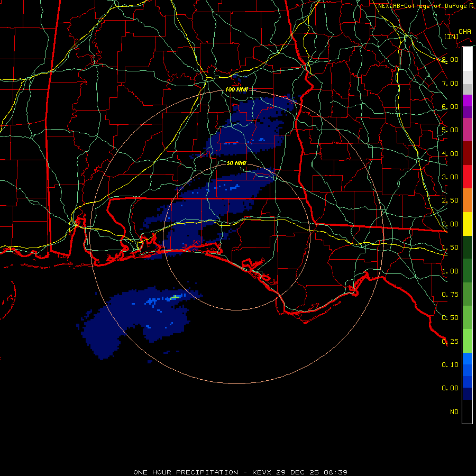The height and width of the screenshot is (476, 476).
Task: Select the light blue swatch near 0.10
Action: pos(467,359)
